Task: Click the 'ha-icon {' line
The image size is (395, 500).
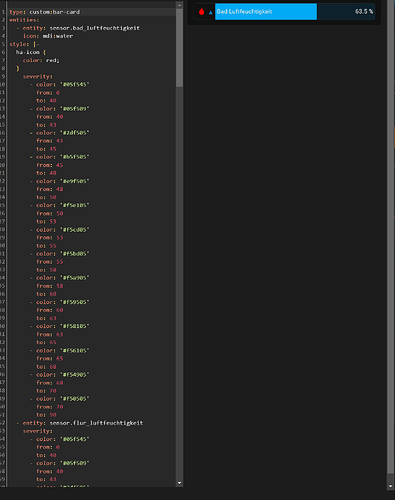Action: coord(31,52)
